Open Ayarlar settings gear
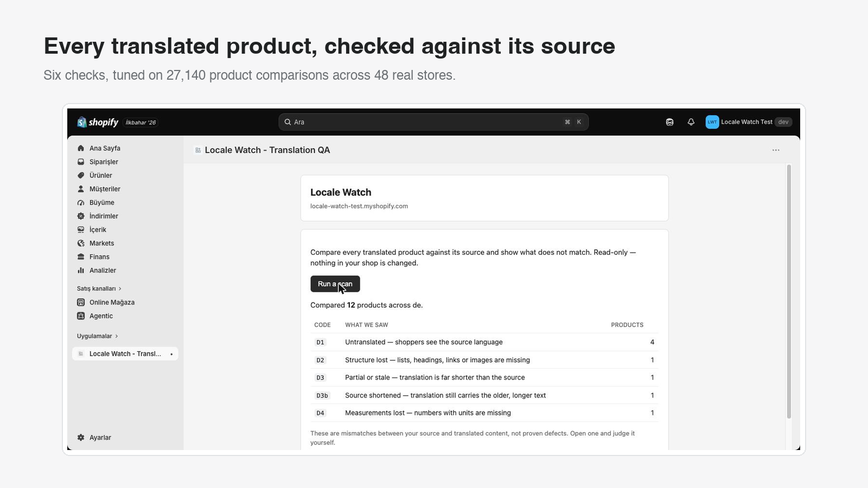 click(x=81, y=438)
